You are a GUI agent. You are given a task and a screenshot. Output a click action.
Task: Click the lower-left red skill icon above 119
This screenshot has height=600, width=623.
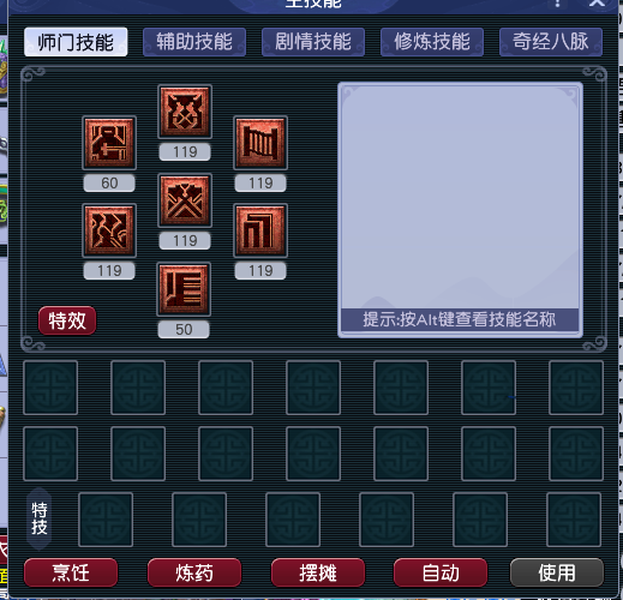pyautogui.click(x=109, y=230)
